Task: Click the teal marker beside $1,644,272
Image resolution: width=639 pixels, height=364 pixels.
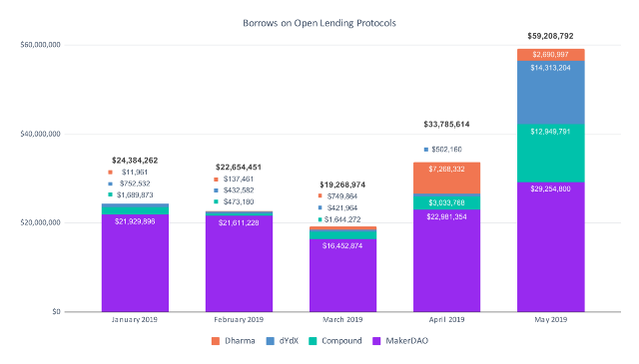Action: [x=319, y=219]
